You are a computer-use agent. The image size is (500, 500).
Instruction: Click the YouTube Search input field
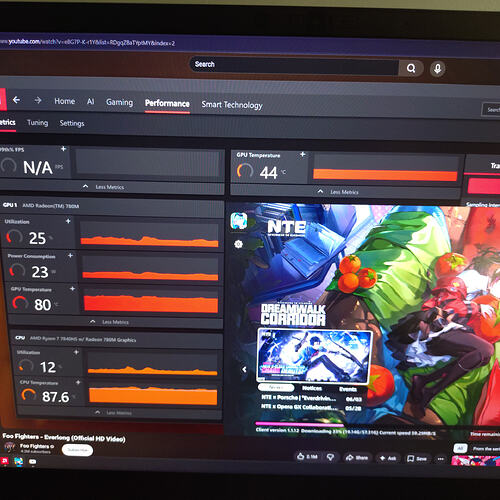pos(294,66)
